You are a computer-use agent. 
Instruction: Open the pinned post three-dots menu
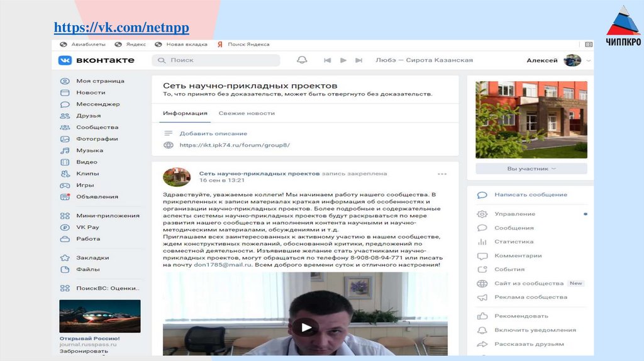click(x=442, y=174)
